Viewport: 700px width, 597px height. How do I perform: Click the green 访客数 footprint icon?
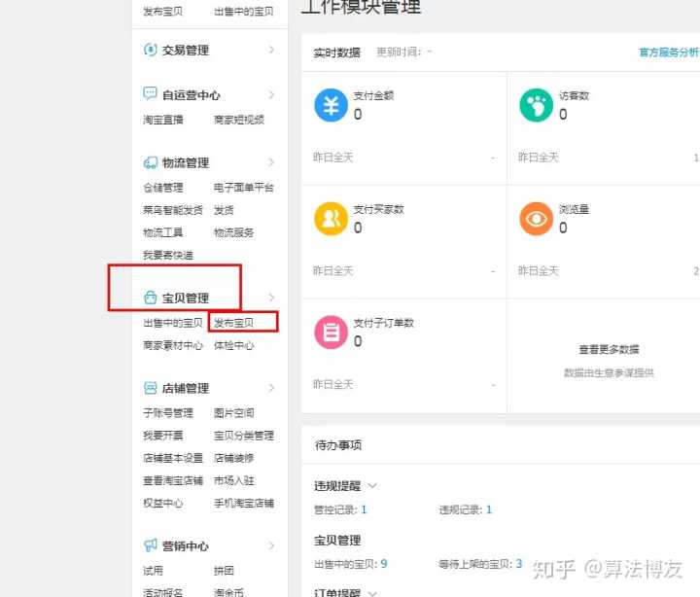point(536,105)
